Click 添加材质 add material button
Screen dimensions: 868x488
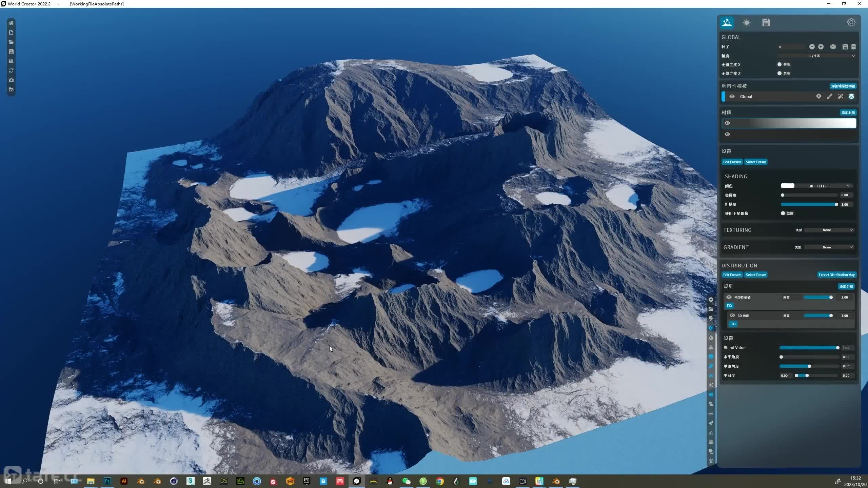848,113
